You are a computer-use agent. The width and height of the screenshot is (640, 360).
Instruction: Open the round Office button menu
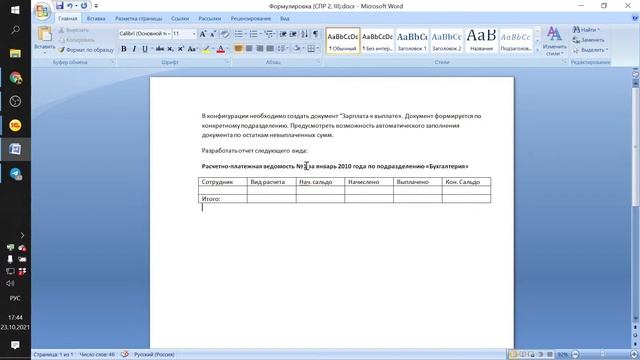42,11
